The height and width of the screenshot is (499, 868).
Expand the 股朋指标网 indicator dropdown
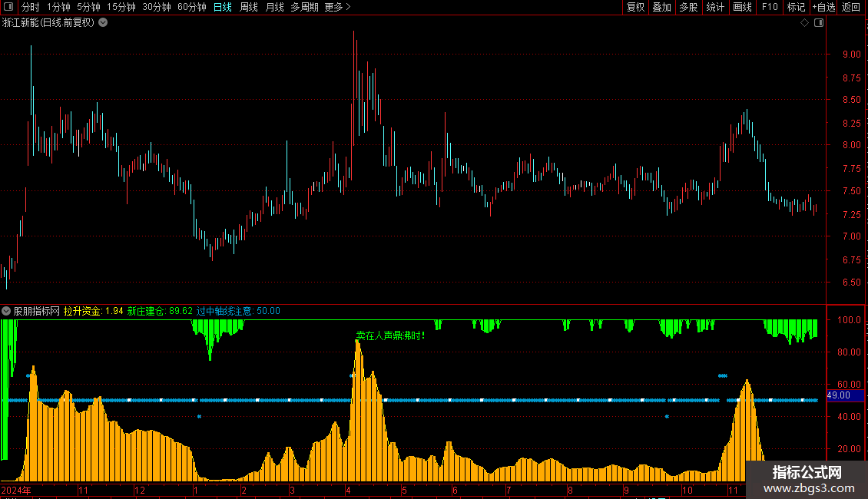coord(6,311)
